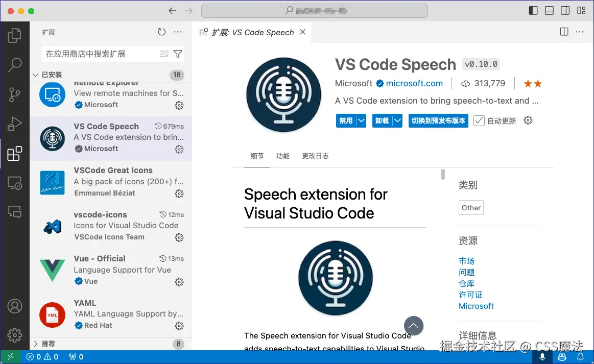Open Copilot status icon in status bar

pyautogui.click(x=562, y=357)
